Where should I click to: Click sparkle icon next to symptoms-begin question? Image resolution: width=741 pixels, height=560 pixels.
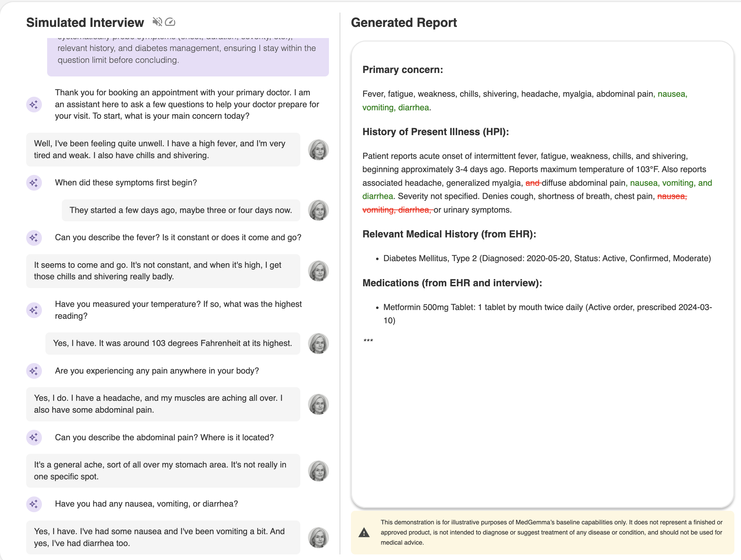[x=34, y=183]
